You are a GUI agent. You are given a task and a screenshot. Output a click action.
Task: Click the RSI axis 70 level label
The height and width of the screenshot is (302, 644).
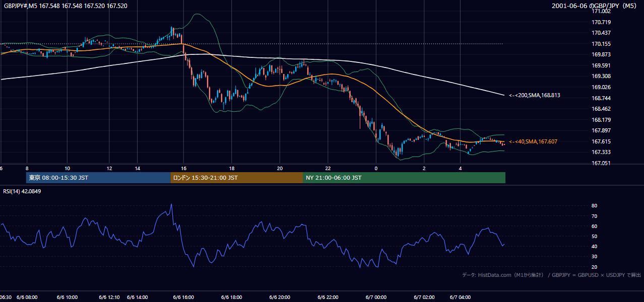(595, 216)
